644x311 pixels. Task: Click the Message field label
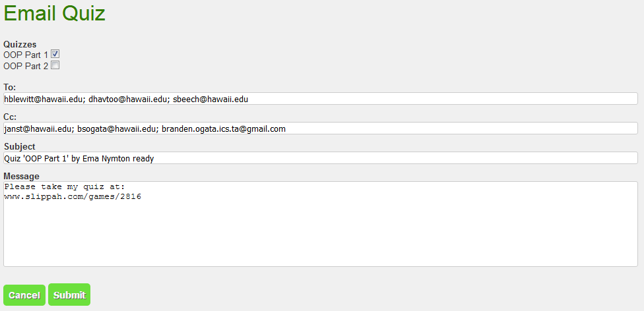coord(22,176)
